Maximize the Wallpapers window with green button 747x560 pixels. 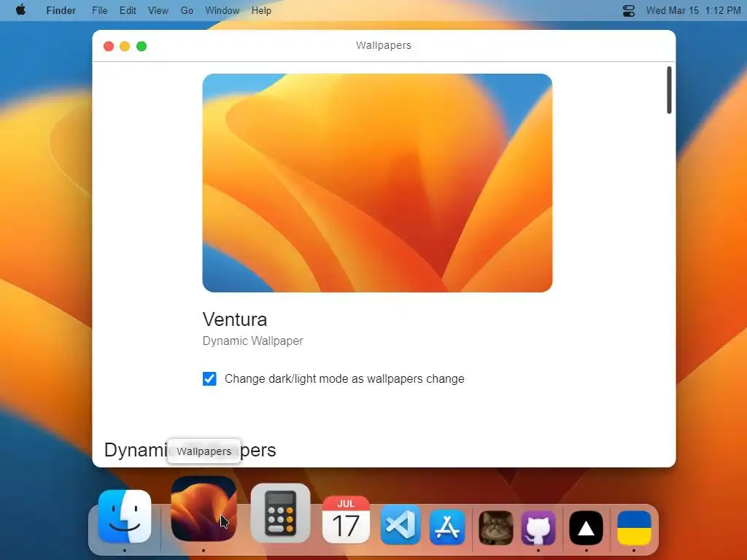142,46
